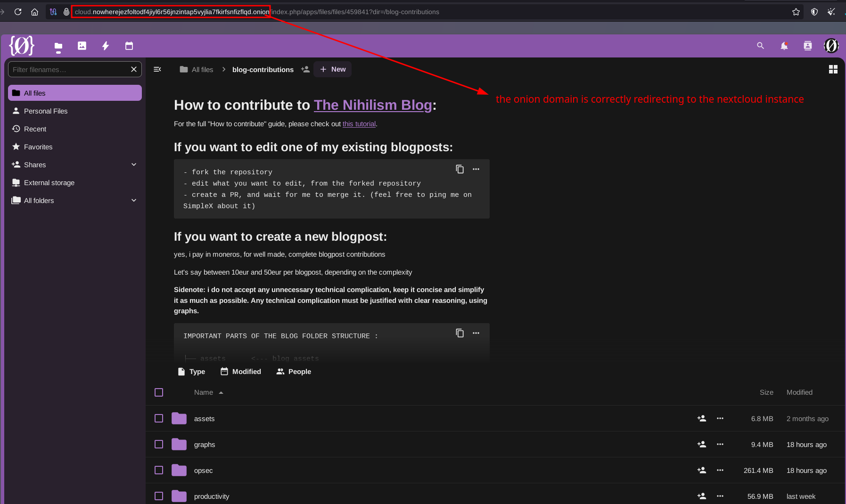Click the blog-contributions breadcrumb
The image size is (846, 504).
(x=263, y=69)
